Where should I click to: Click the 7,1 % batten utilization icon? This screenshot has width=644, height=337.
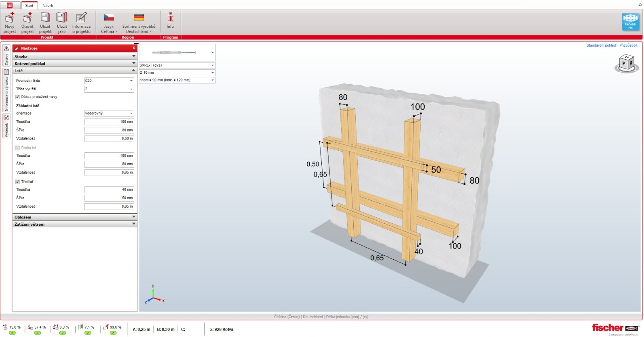coord(81,327)
